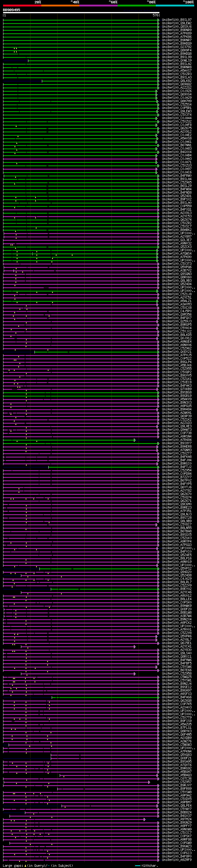Screen dimensions: 197x868
Task: Select the UniRef100_A7P689 label
Action: click(x=177, y=33)
